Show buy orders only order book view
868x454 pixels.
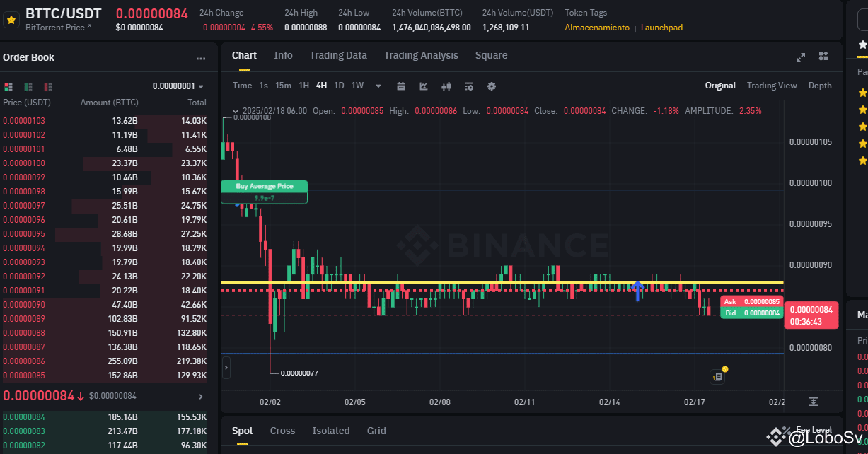tap(28, 86)
